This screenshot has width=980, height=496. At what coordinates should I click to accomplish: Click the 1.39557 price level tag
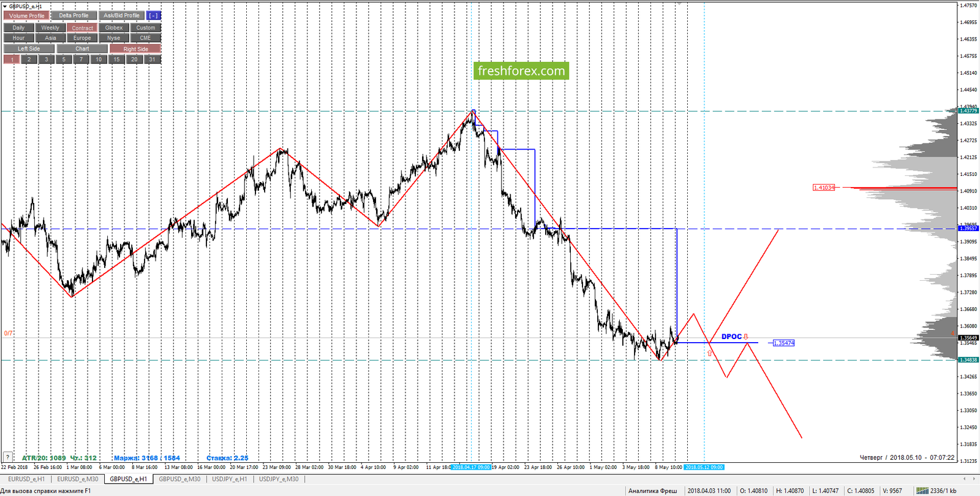(x=968, y=228)
